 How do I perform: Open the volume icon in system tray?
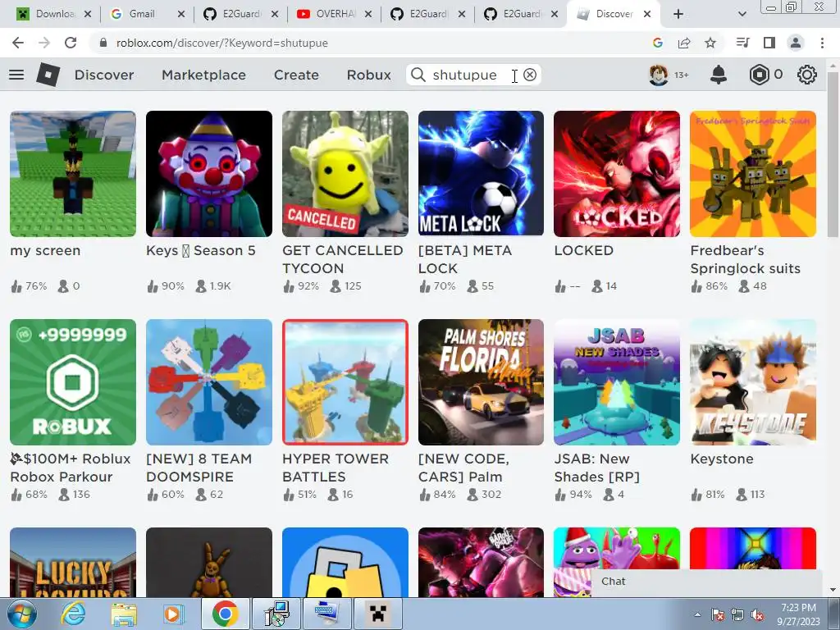pos(757,614)
